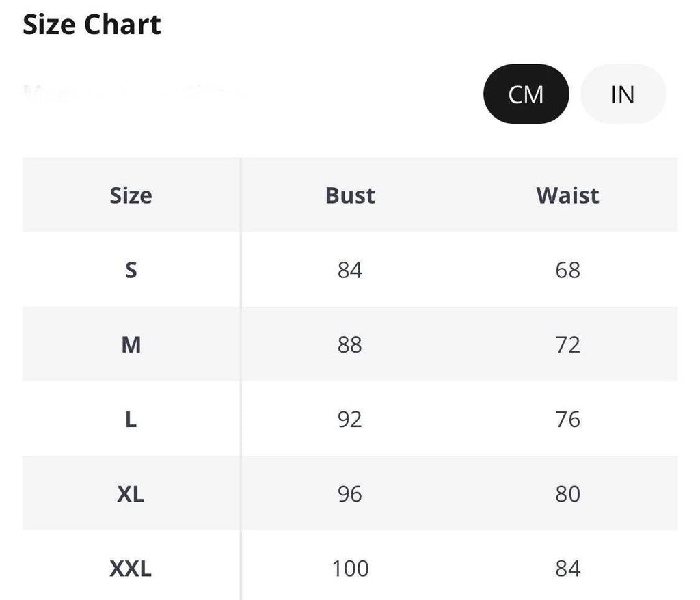Select waist value 80 for XL
The image size is (700, 600).
point(567,494)
